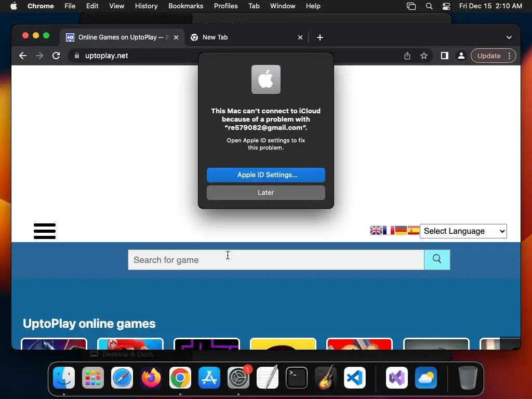Image resolution: width=532 pixels, height=399 pixels.
Task: Open GarageBand from the Dock
Action: point(325,378)
